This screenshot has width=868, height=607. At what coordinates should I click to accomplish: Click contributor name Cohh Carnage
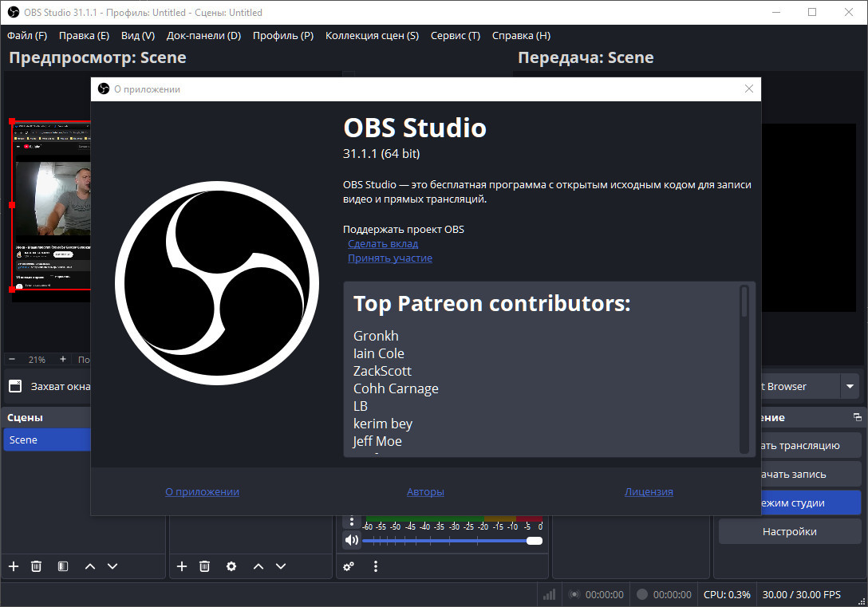point(396,388)
